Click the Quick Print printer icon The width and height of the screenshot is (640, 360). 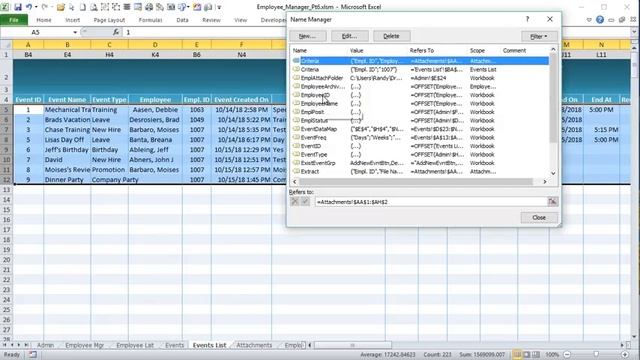149,7
